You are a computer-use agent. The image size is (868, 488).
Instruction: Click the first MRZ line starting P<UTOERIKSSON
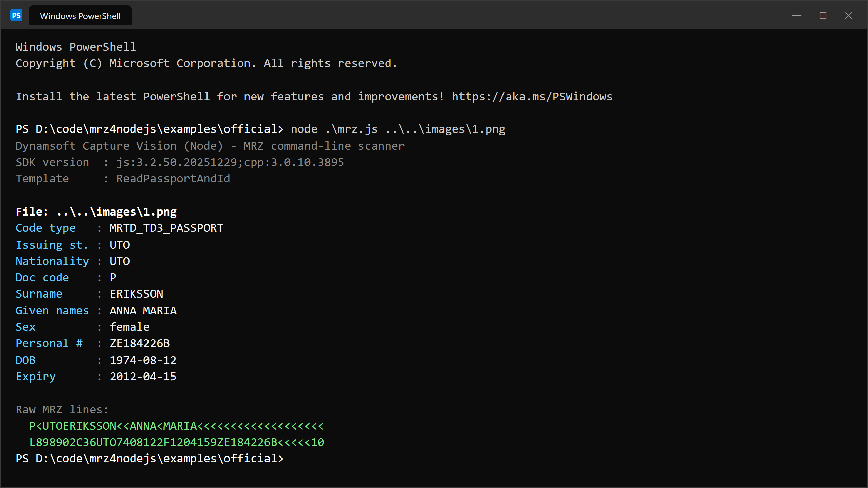point(176,426)
